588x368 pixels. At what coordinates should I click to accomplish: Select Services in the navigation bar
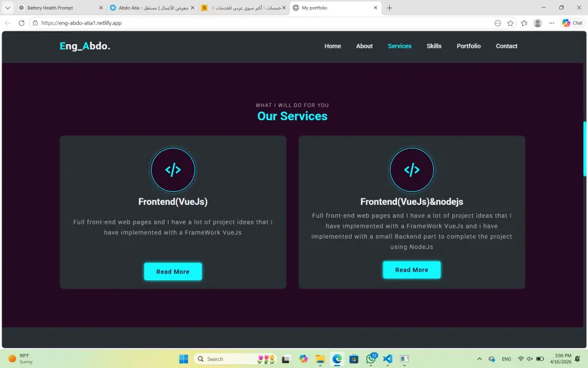pos(399,46)
